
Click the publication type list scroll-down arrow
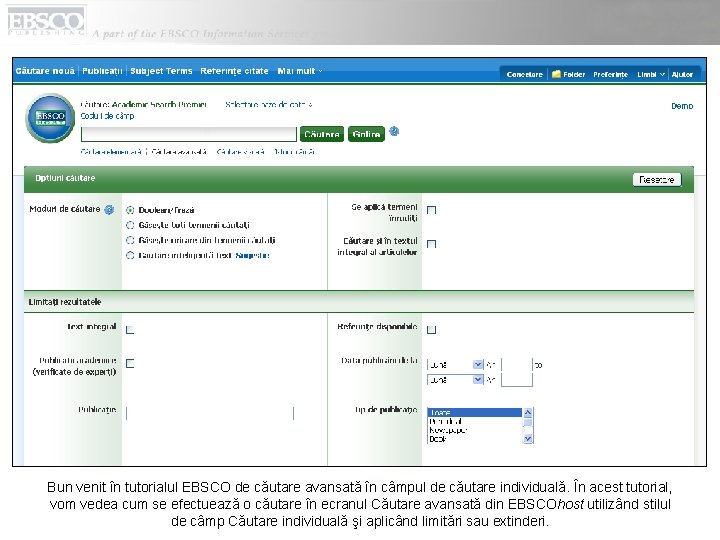528,439
